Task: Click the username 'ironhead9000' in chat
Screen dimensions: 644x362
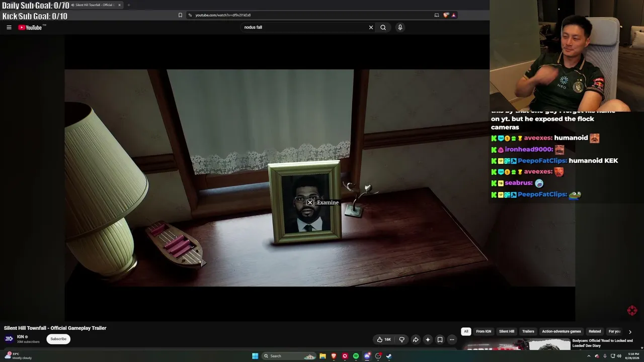Action: point(529,149)
